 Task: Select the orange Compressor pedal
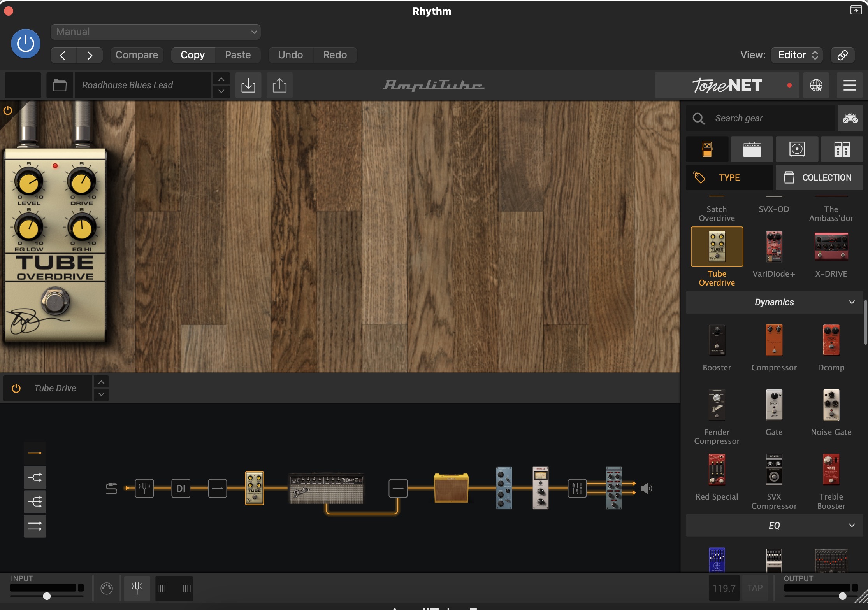[774, 340]
